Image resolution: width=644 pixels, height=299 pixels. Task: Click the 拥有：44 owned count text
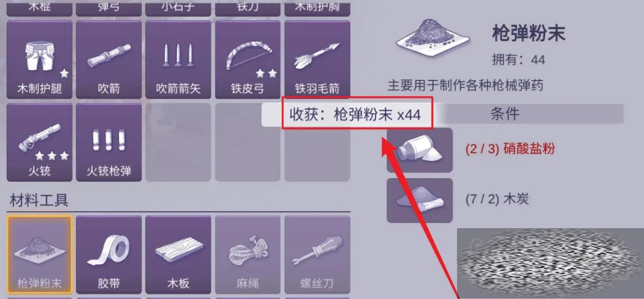pyautogui.click(x=518, y=60)
